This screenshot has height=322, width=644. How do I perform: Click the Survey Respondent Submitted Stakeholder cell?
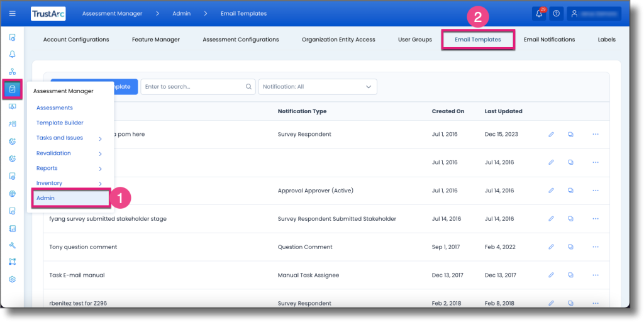(x=337, y=219)
